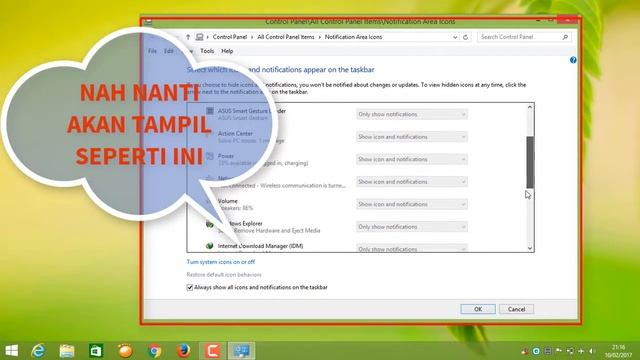Image resolution: width=640 pixels, height=360 pixels.
Task: Click the blue circular tray icon
Action: coord(536,351)
